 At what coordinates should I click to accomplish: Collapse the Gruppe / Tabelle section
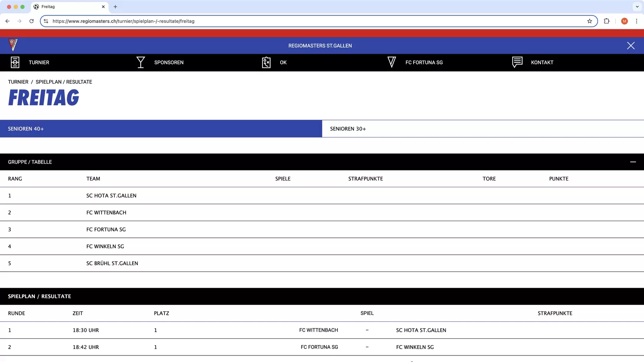(x=633, y=162)
